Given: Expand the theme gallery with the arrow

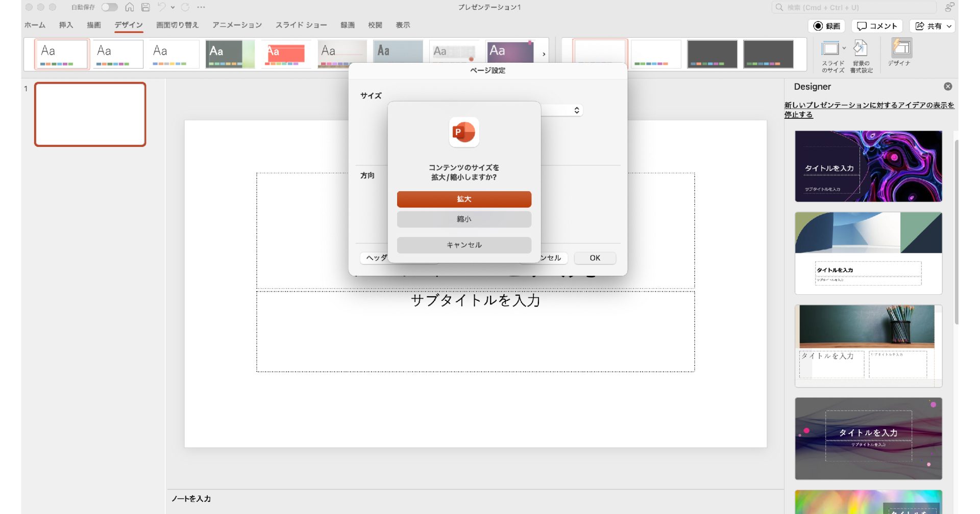Looking at the screenshot, I should [544, 54].
